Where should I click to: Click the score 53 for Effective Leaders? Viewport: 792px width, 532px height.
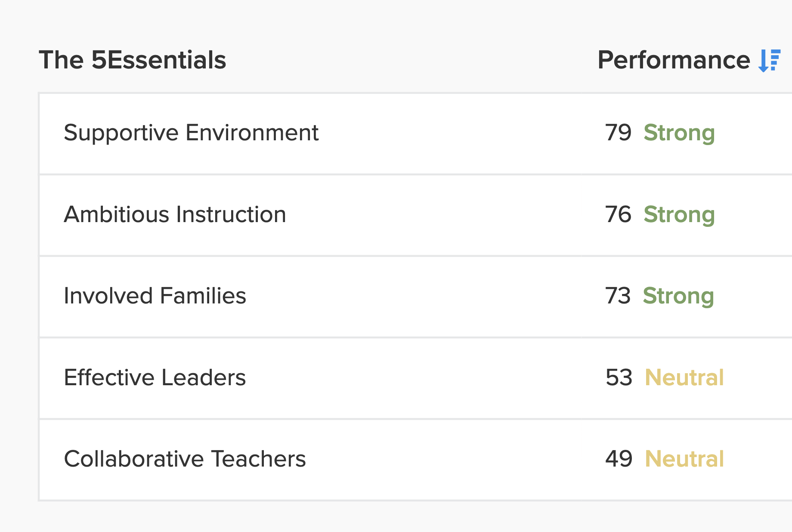(619, 377)
